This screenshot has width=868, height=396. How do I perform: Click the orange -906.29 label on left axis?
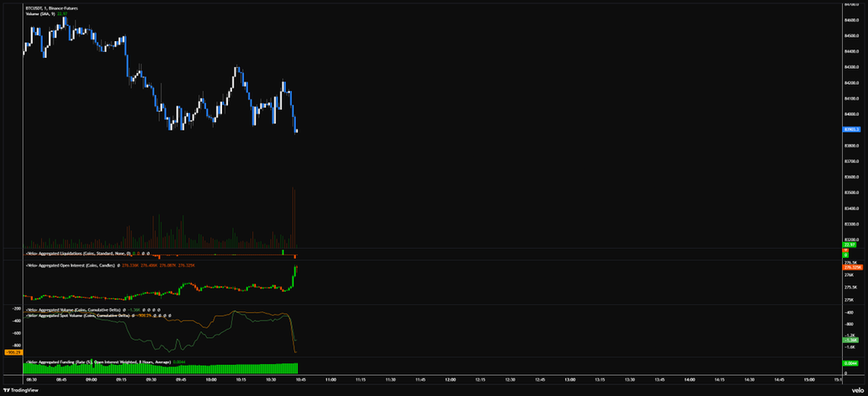pos(12,352)
